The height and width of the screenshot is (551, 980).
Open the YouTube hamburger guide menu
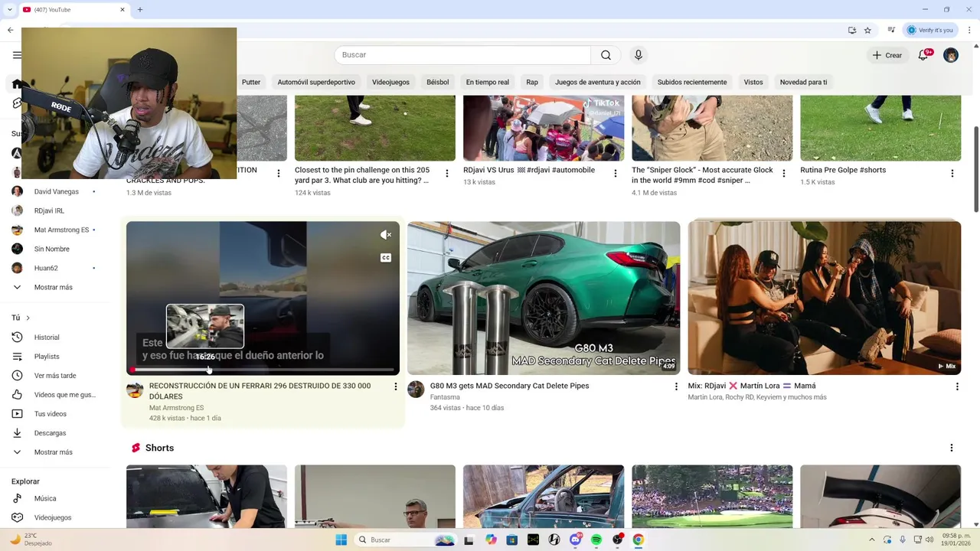[17, 55]
